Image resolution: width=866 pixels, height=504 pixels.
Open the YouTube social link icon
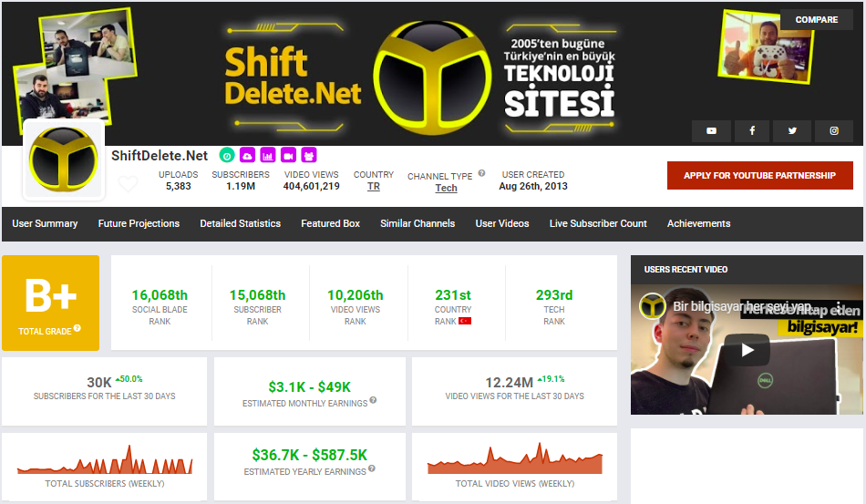(711, 131)
